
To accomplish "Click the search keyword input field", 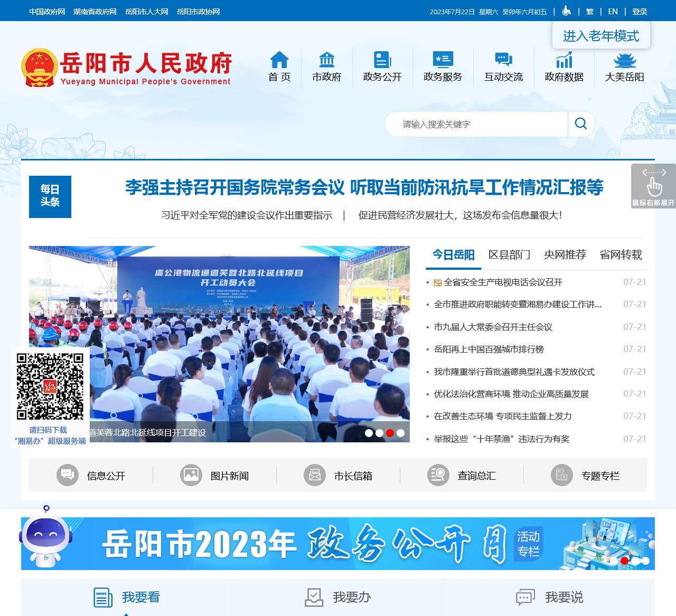I will click(x=476, y=124).
